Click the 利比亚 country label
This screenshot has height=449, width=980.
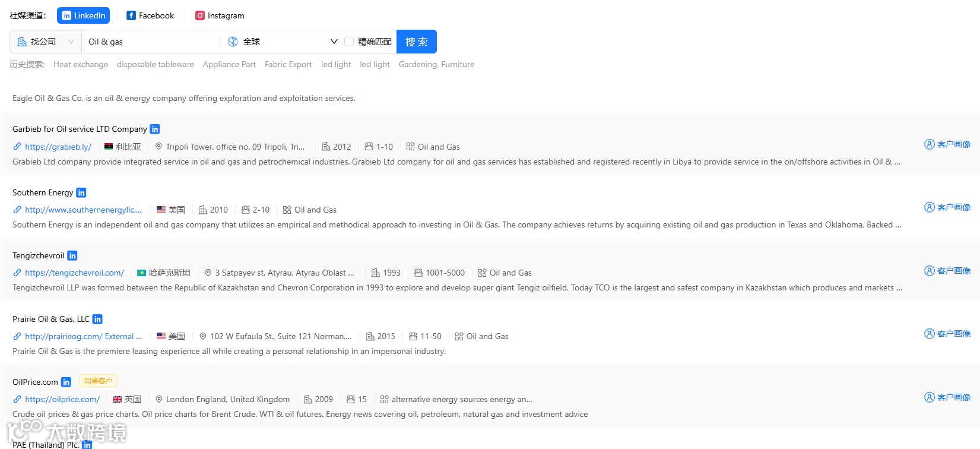pyautogui.click(x=128, y=147)
